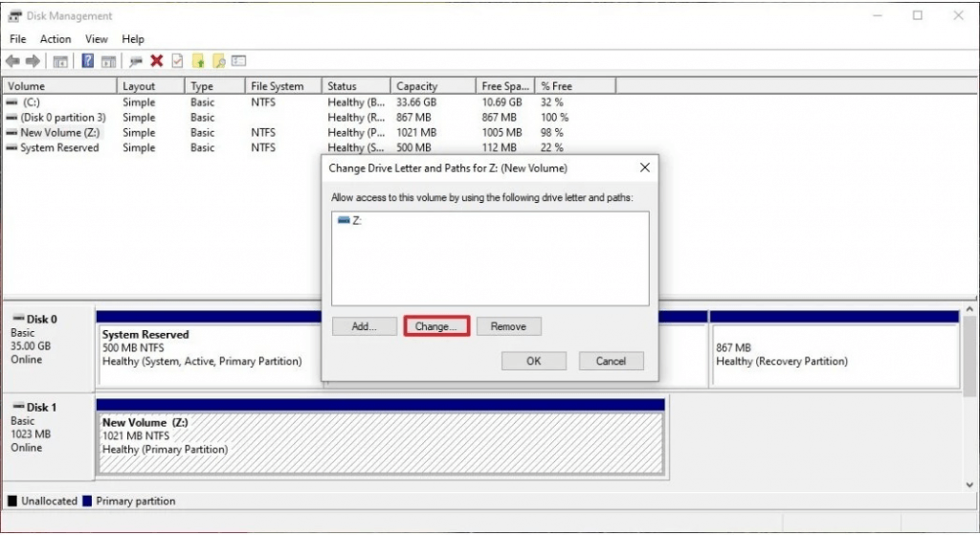Image resolution: width=980 pixels, height=535 pixels.
Task: Sort by the Status column header
Action: tap(356, 86)
